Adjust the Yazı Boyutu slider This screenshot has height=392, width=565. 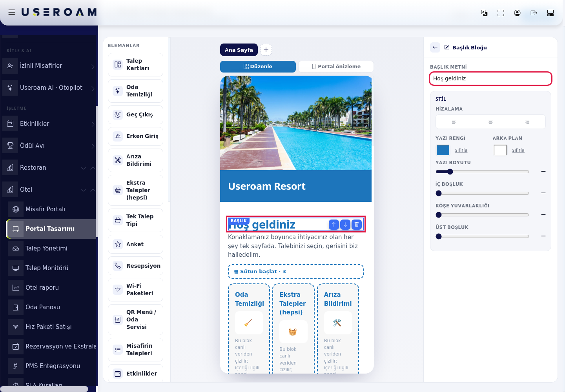coord(482,172)
